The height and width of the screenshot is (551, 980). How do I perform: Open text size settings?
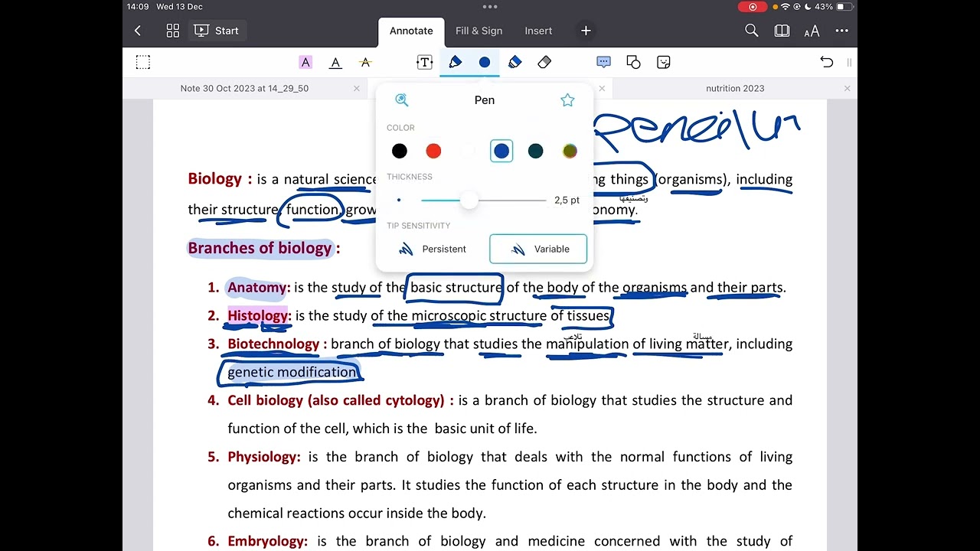click(x=812, y=31)
